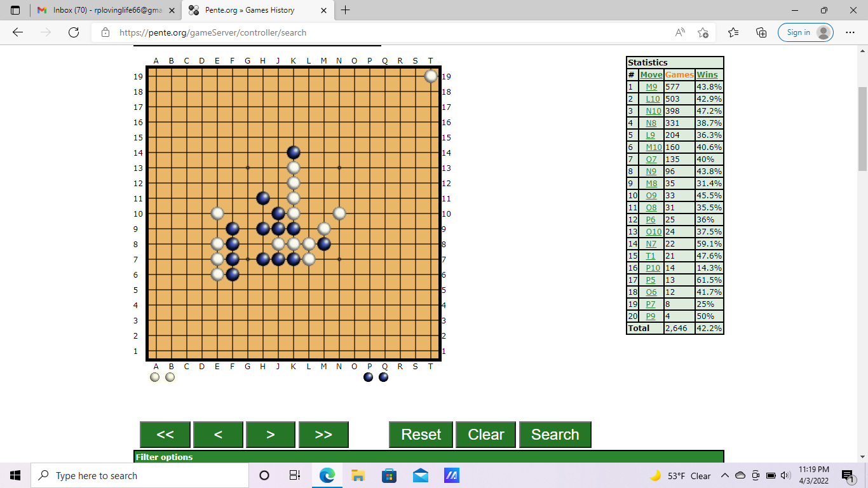Click the Search button

click(x=555, y=435)
